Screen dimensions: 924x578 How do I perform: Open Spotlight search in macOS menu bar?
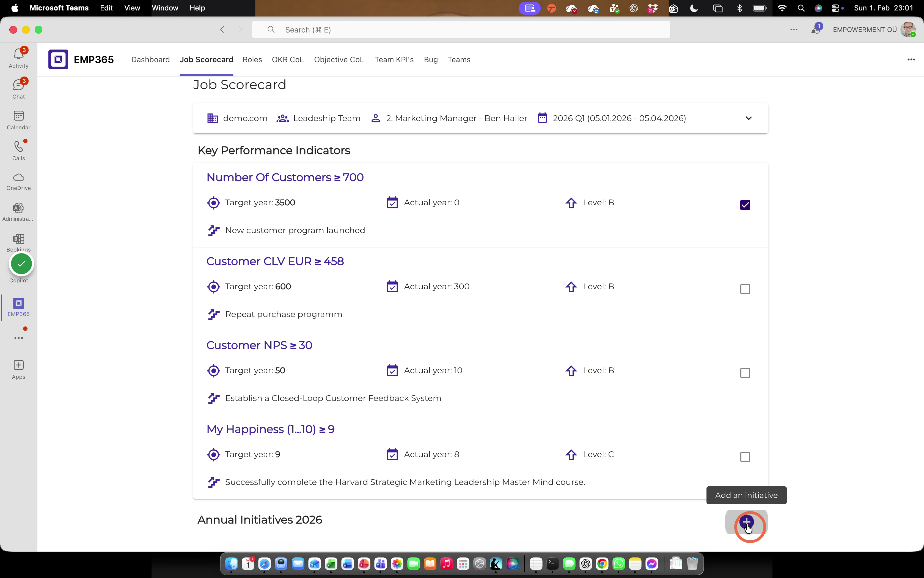[801, 8]
